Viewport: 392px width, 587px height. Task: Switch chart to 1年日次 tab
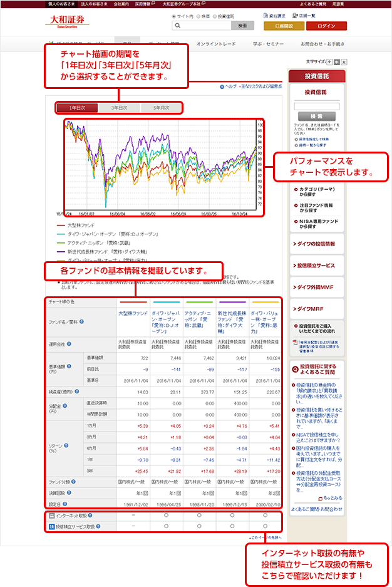point(77,108)
